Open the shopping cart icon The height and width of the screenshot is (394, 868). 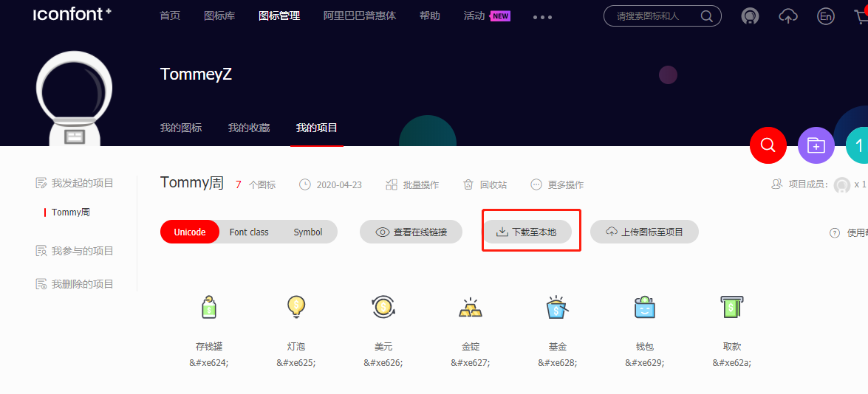coord(861,16)
